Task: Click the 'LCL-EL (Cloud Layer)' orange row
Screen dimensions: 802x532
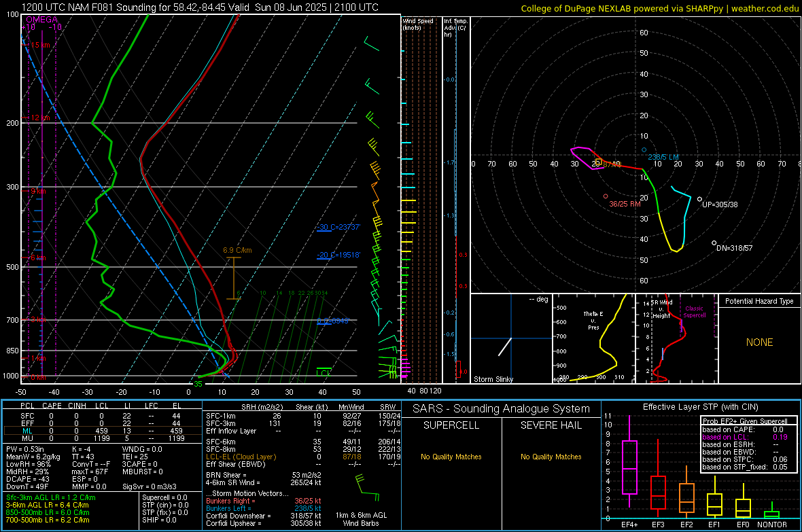Action: pyautogui.click(x=241, y=457)
